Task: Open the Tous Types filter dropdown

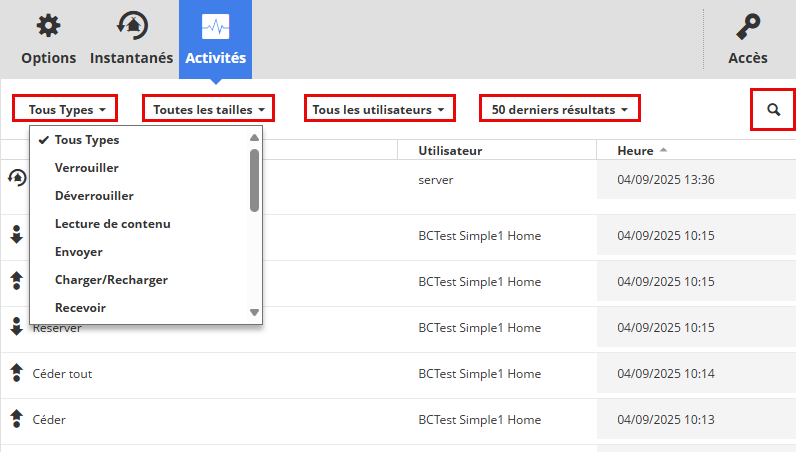Action: [x=65, y=109]
